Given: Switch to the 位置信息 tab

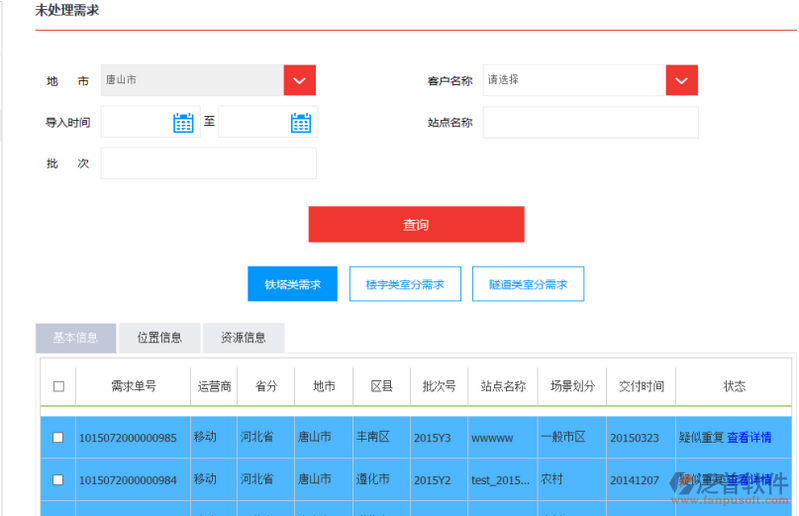Looking at the screenshot, I should tap(159, 338).
